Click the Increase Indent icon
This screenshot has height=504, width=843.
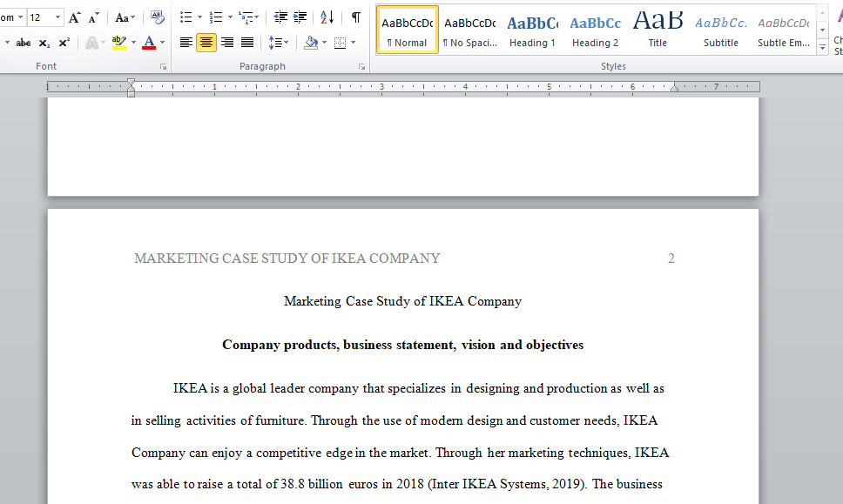pos(300,17)
